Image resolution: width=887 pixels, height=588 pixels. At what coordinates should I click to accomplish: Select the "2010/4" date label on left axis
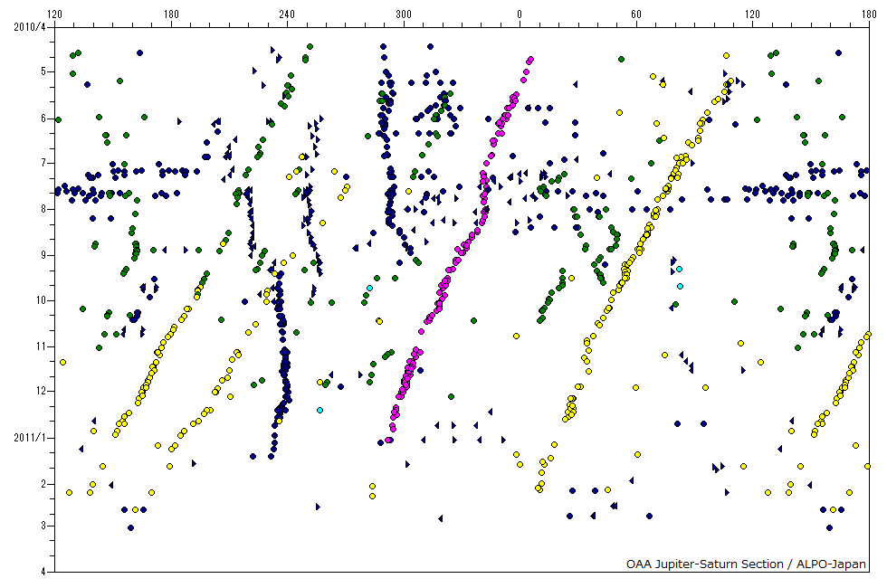pyautogui.click(x=29, y=27)
